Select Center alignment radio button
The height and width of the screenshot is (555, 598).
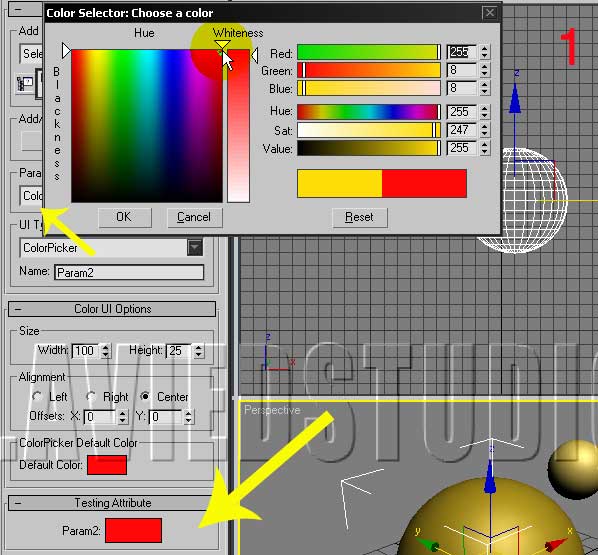point(145,396)
